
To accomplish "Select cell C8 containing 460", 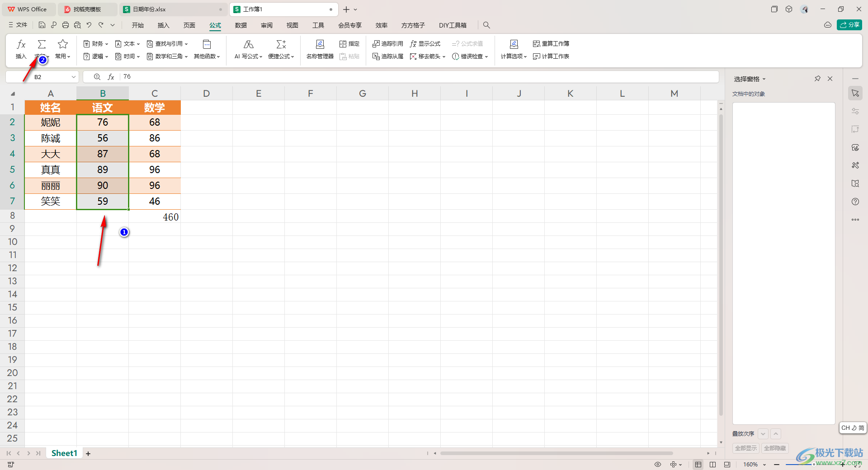I will pos(155,216).
